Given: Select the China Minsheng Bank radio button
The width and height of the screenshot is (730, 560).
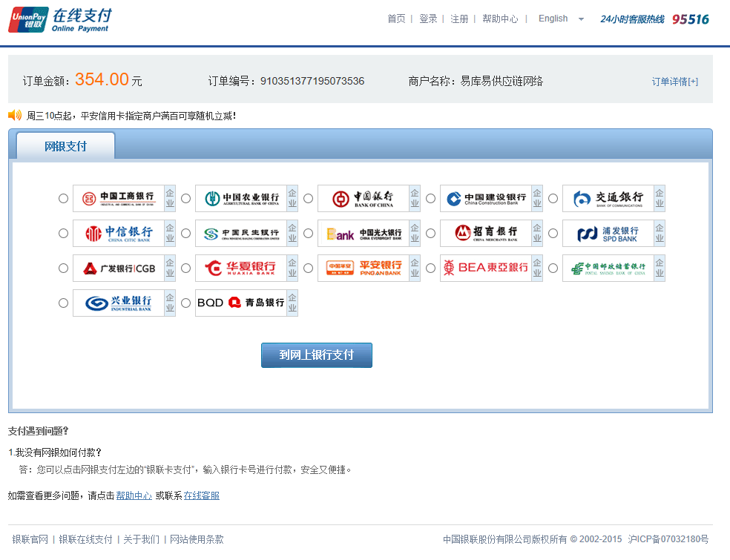Looking at the screenshot, I should click(185, 233).
